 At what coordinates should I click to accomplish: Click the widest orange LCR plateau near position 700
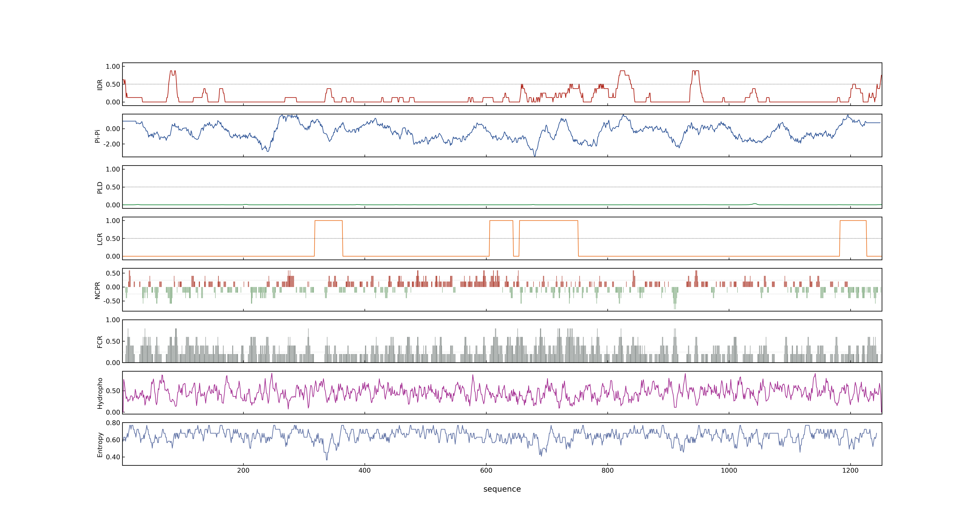(x=549, y=221)
